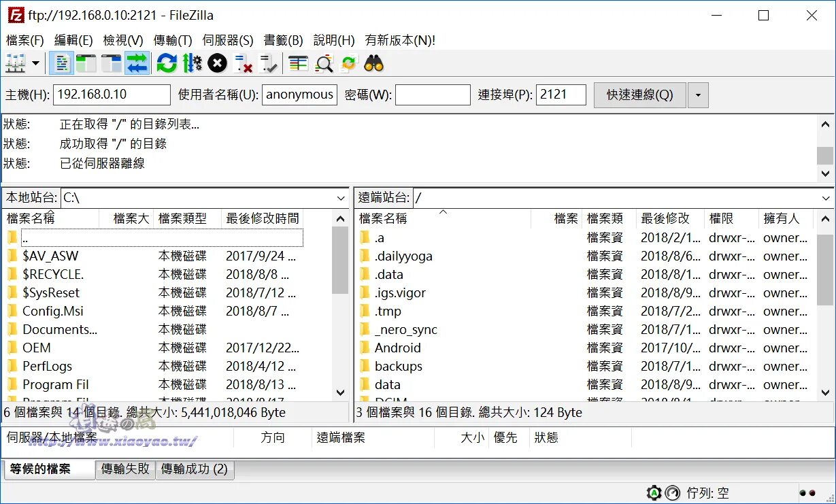Sort remote list by 擁有人 column
This screenshot has width=836, height=504.
coord(786,218)
